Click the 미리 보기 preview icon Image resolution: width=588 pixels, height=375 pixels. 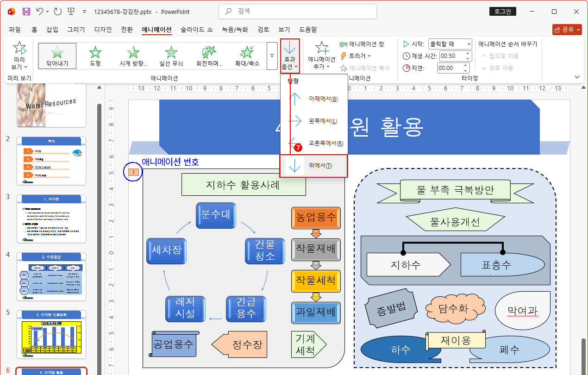coord(19,48)
